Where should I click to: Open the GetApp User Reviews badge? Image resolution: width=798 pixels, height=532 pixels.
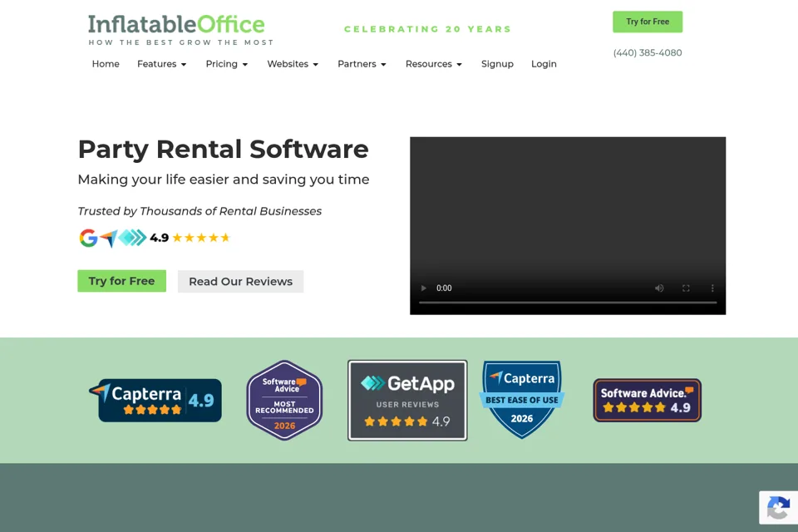407,400
